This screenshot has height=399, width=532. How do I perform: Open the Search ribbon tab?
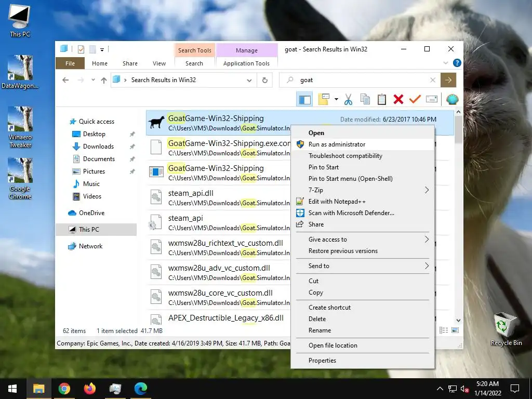pyautogui.click(x=194, y=63)
